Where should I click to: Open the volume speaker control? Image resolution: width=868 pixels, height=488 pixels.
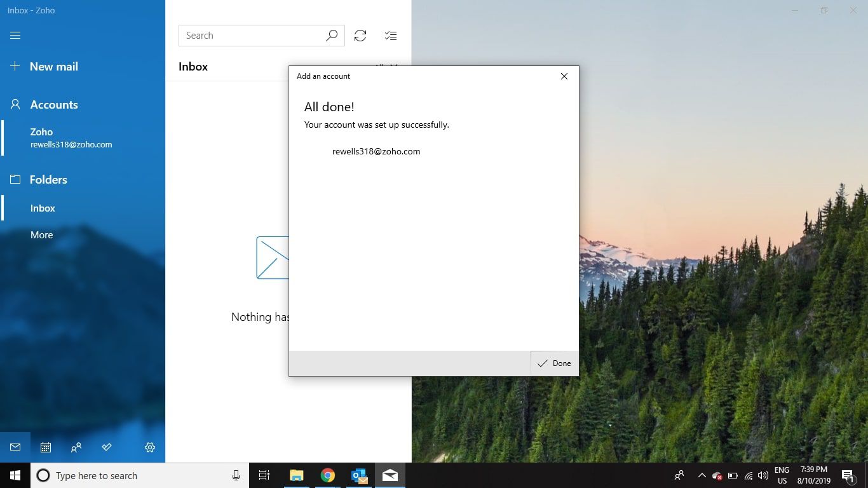pos(763,475)
